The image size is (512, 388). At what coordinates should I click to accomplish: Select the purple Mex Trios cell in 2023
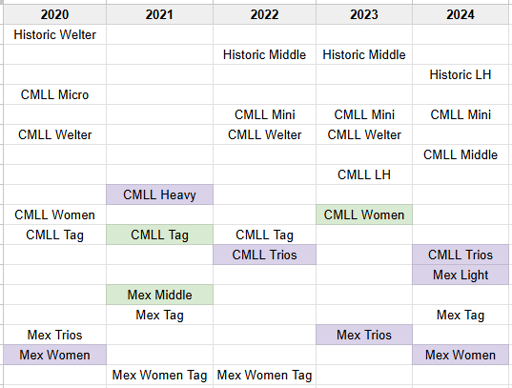point(364,335)
